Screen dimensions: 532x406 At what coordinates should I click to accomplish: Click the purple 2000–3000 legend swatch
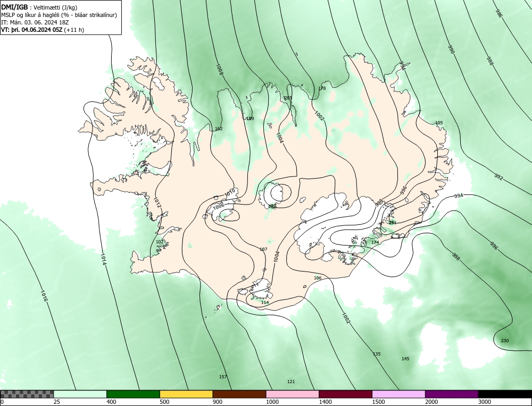point(452,394)
